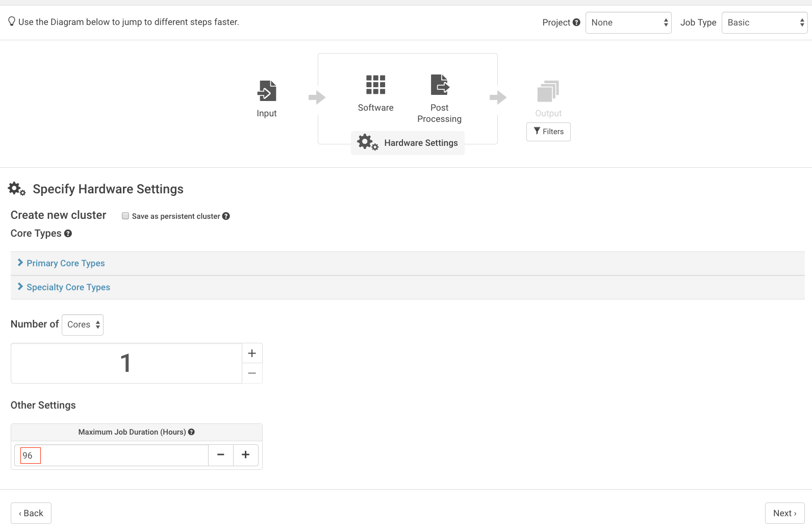Image resolution: width=812 pixels, height=530 pixels.
Task: Open Maximum Job Duration help icon
Action: click(191, 432)
